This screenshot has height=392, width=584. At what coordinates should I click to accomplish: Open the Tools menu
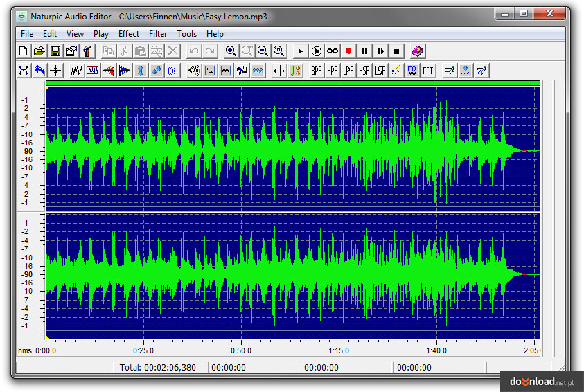coord(186,34)
